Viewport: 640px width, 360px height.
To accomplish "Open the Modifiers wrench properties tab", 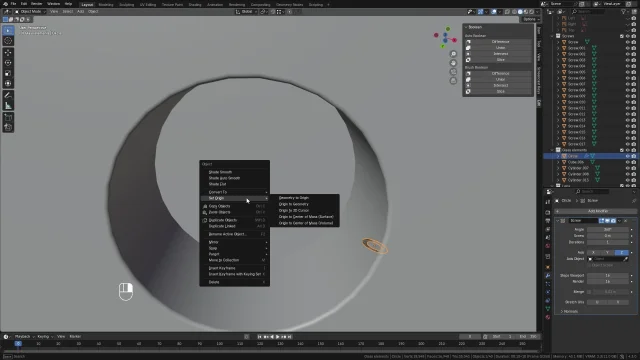I will point(548,276).
